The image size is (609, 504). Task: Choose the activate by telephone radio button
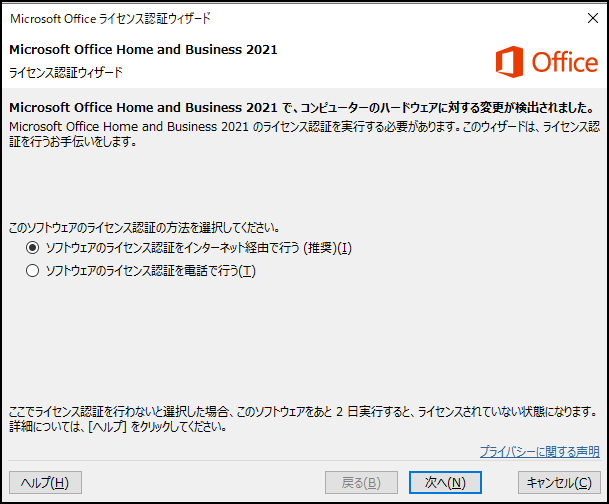pos(33,271)
